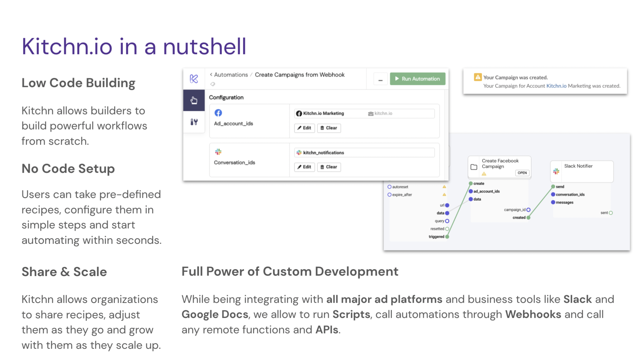Select the hand pointer sidebar icon

(194, 100)
